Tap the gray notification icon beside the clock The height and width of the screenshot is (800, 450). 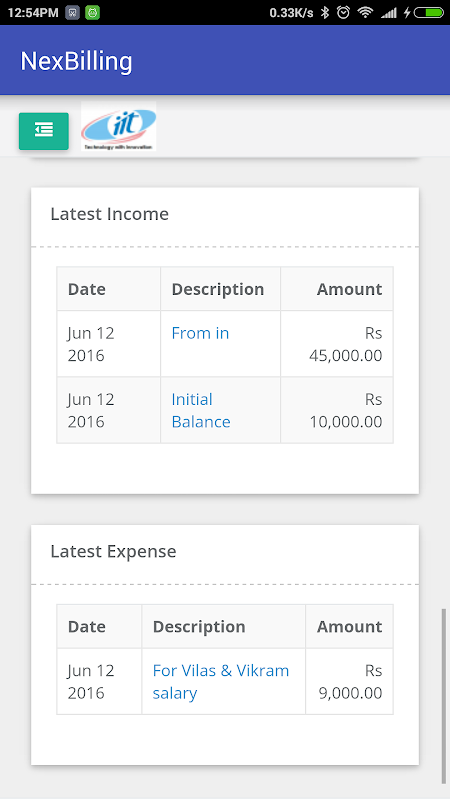(x=72, y=13)
